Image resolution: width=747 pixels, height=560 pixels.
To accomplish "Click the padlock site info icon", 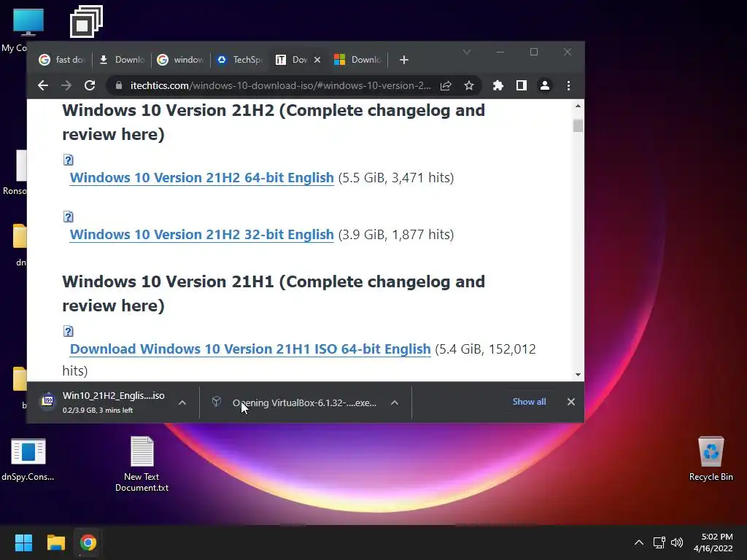I will pyautogui.click(x=119, y=86).
